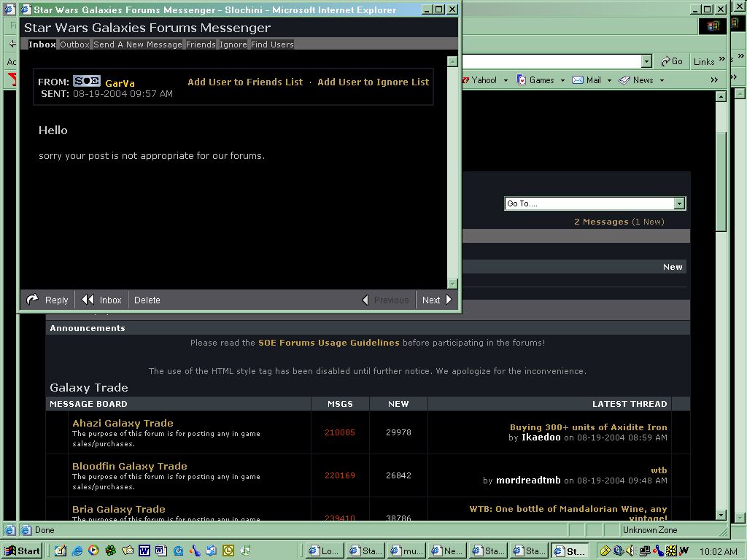Click Add User to Friends List
The image size is (747, 560).
pos(245,82)
